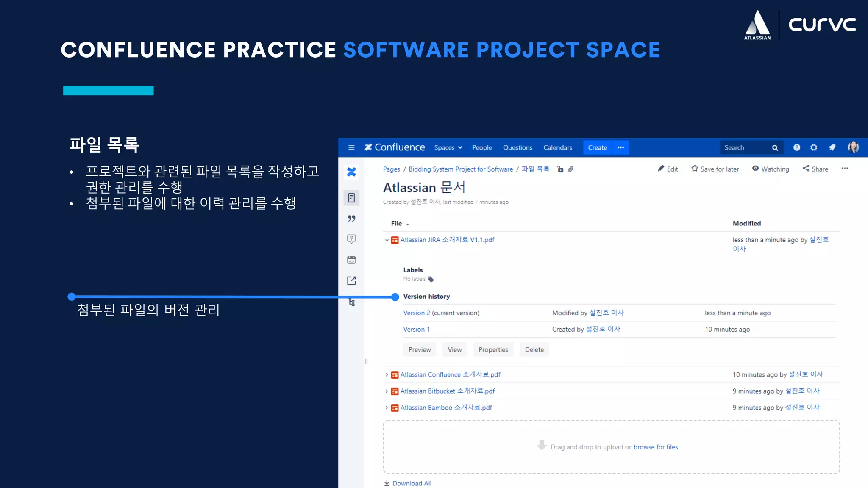Open Atlassian Confluence 소개자료.pdf

click(x=450, y=374)
